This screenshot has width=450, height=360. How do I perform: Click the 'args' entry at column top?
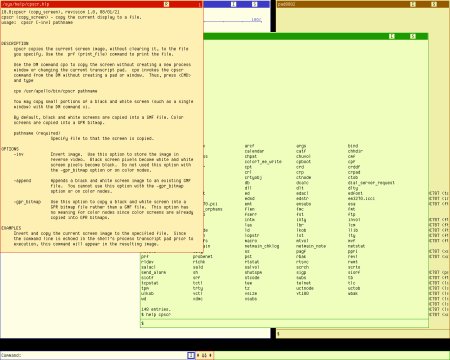click(x=301, y=146)
